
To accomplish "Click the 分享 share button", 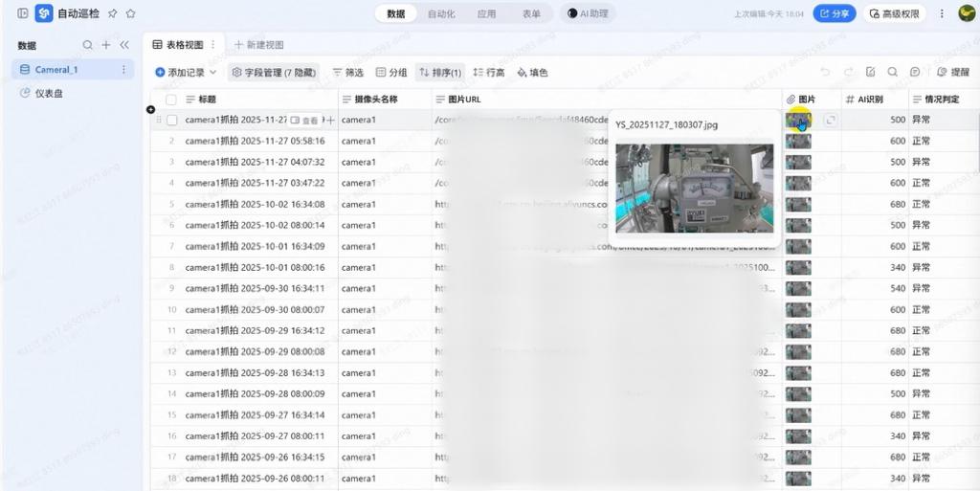I will click(835, 13).
